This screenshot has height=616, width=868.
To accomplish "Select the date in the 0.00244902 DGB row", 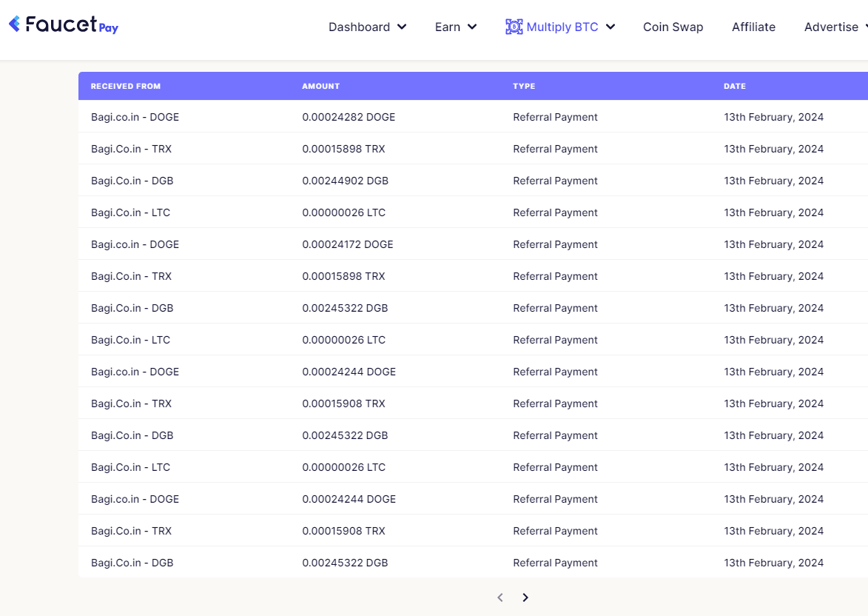I will [773, 181].
